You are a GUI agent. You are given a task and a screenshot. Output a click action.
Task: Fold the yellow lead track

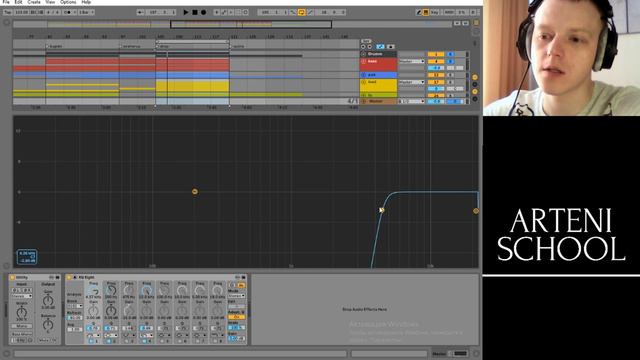[x=363, y=82]
